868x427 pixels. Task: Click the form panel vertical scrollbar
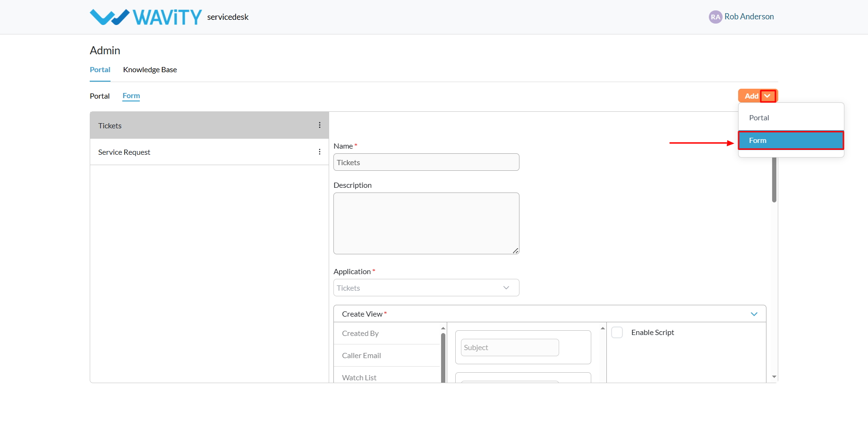point(774,179)
